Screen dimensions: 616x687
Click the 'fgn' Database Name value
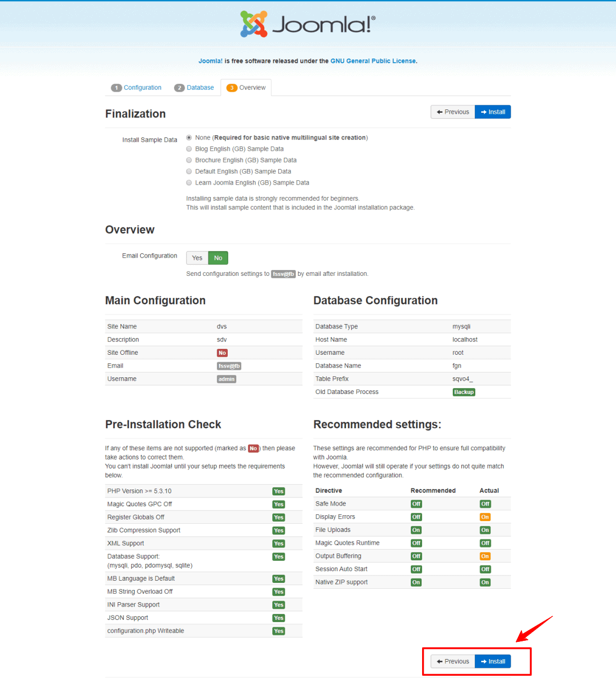pyautogui.click(x=457, y=366)
